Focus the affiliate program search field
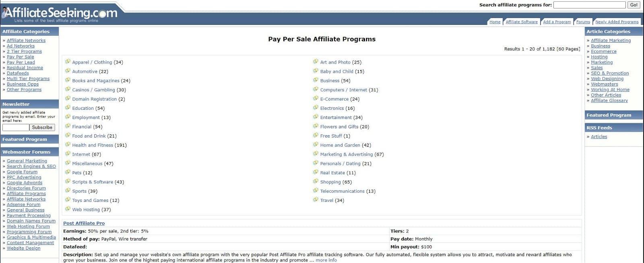644x263 pixels. click(589, 5)
